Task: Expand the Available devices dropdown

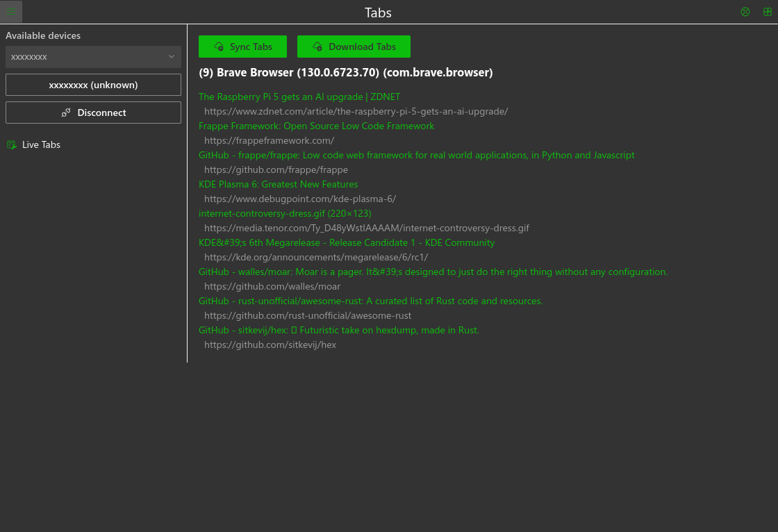Action: coord(93,57)
